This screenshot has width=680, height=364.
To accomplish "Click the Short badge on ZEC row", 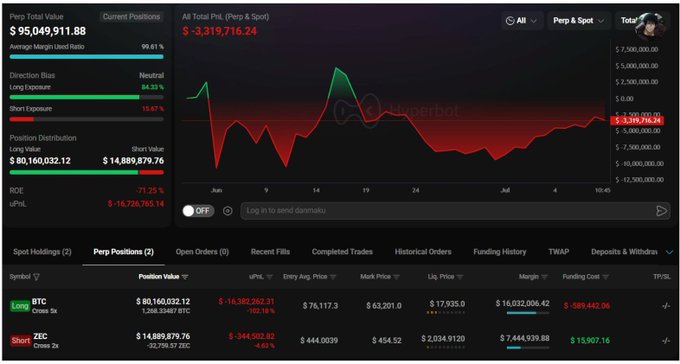I will 20,341.
